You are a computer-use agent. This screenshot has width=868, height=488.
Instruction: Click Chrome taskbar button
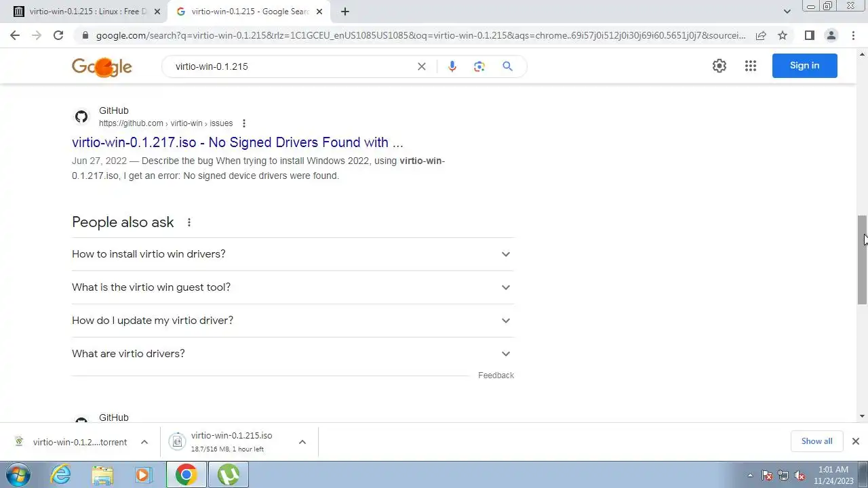coord(186,474)
